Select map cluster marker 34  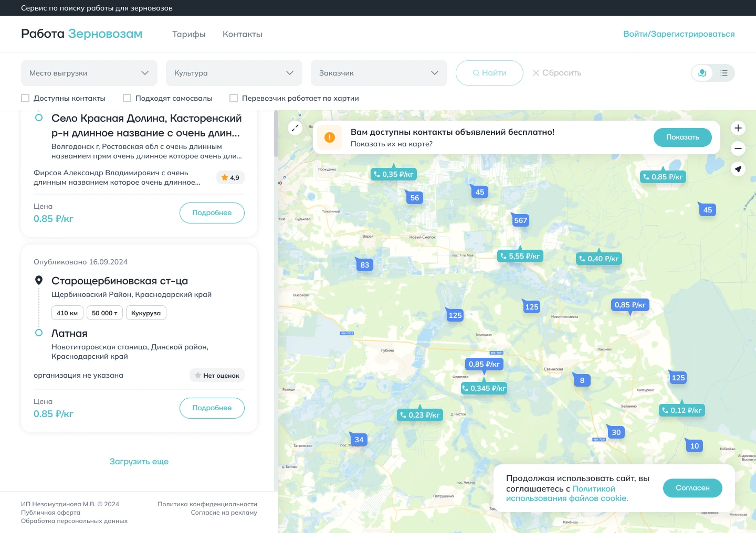pyautogui.click(x=359, y=440)
